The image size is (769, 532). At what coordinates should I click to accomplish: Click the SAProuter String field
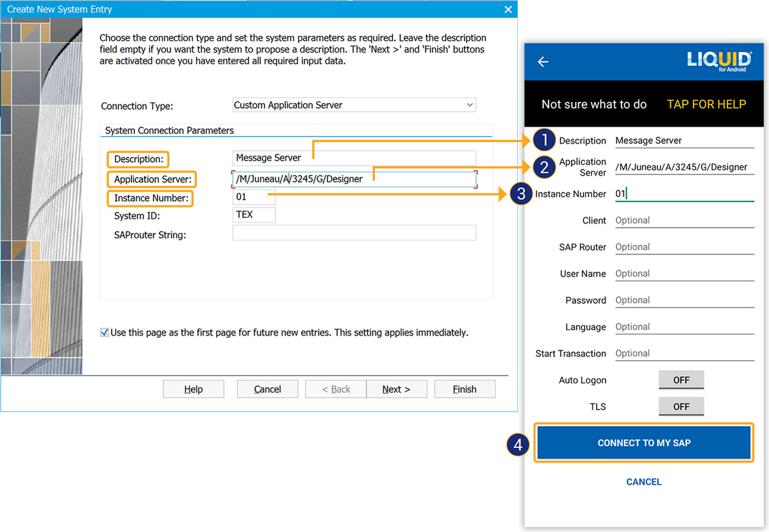(354, 233)
